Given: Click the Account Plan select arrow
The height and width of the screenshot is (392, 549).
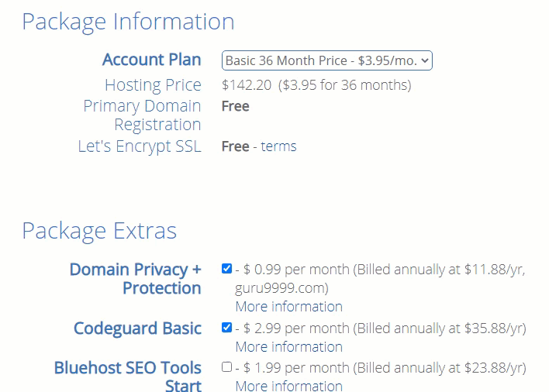Looking at the screenshot, I should coord(425,60).
